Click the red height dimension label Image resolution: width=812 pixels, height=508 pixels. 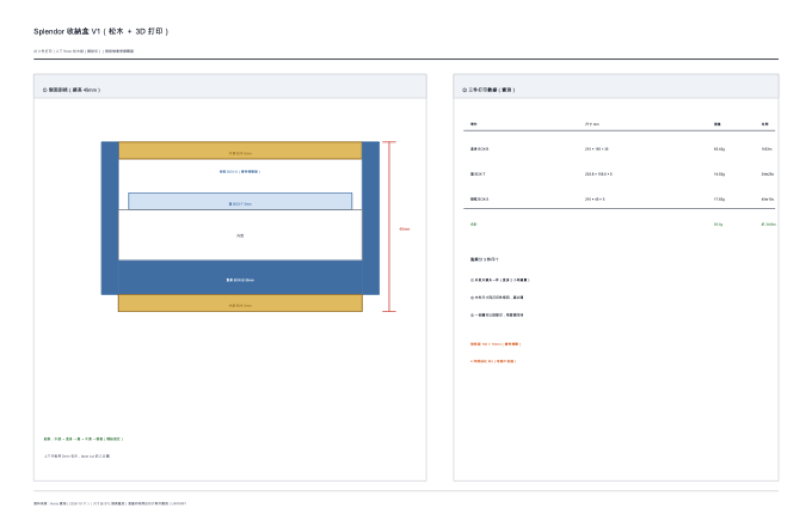pos(404,229)
